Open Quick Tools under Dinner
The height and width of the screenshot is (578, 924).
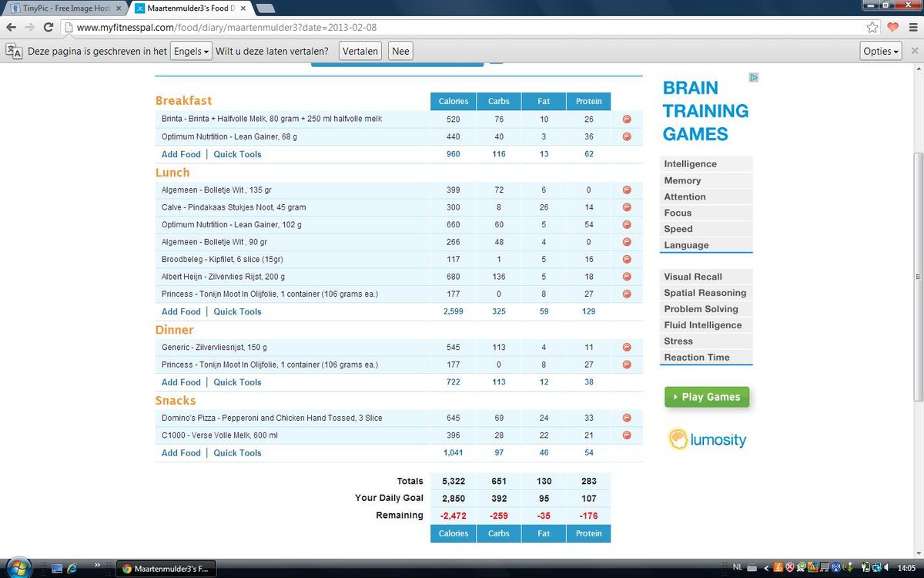click(237, 382)
